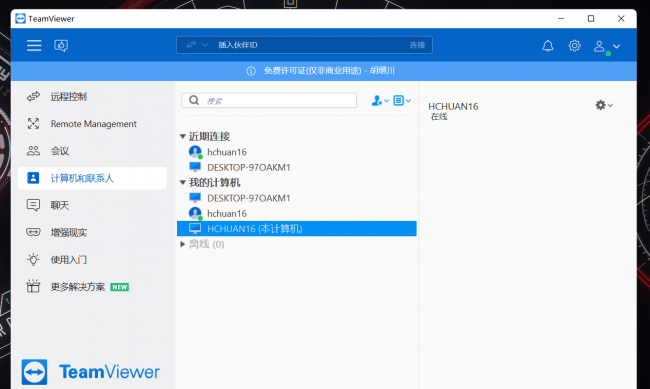
Task: Click the TeamViewer logo at bottom left
Action: 91,372
